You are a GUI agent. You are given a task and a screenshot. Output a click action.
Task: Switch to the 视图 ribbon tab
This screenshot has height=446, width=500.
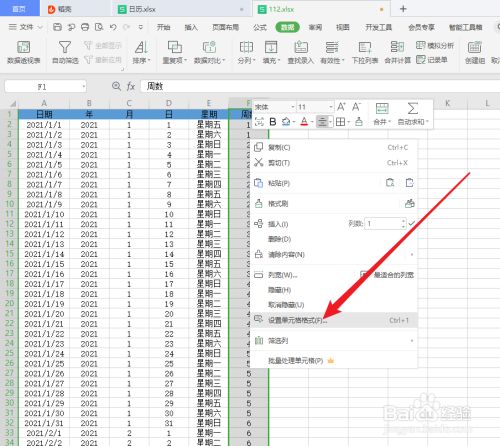click(343, 27)
